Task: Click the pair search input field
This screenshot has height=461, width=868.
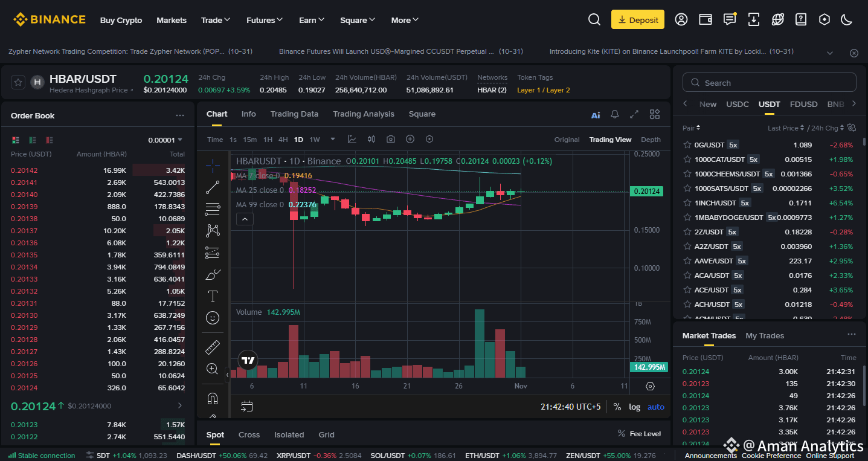Action: [x=770, y=82]
